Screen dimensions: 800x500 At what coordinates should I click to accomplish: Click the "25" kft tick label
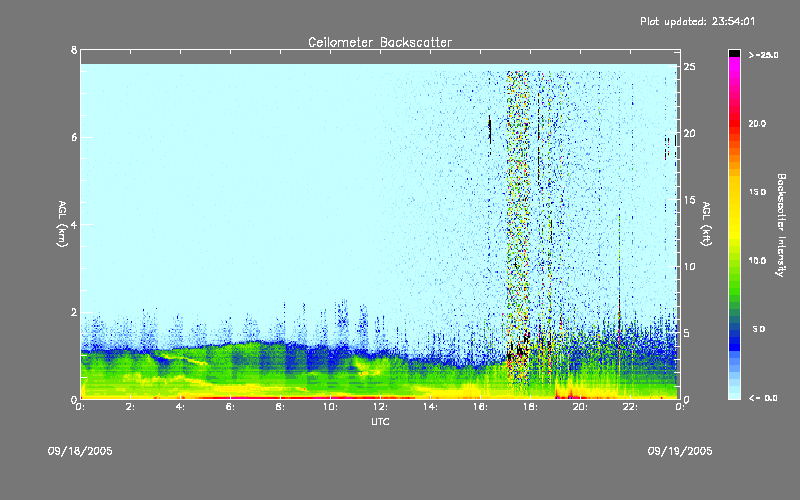point(689,67)
